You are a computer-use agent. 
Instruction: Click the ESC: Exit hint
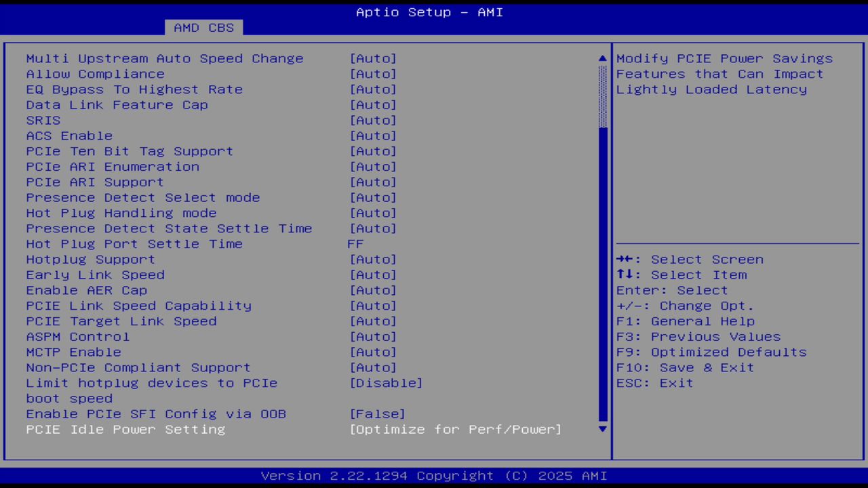tap(655, 383)
